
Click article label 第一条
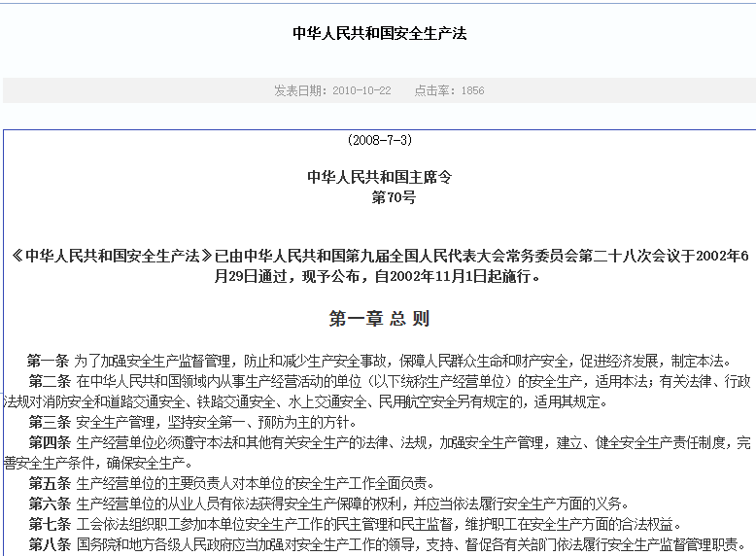[49, 361]
